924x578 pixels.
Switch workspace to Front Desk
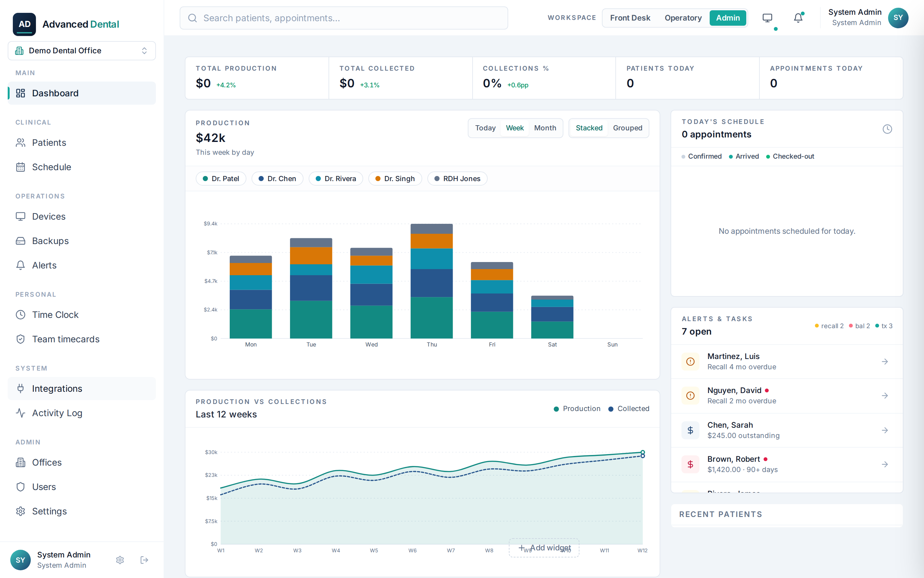click(x=630, y=18)
